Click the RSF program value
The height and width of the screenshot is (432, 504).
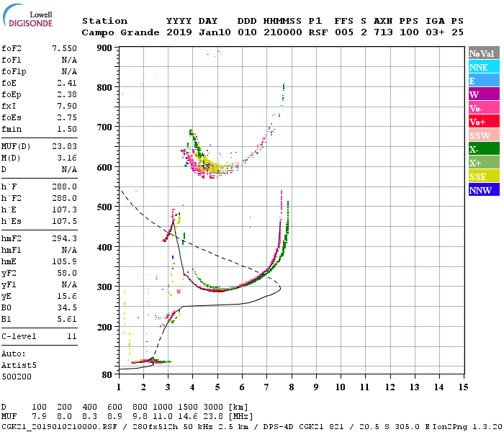318,32
